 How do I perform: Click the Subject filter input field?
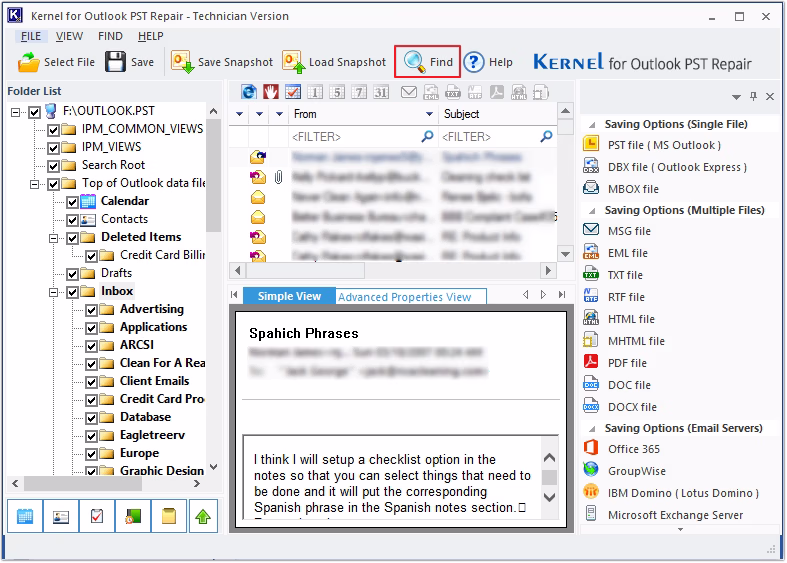coord(489,136)
